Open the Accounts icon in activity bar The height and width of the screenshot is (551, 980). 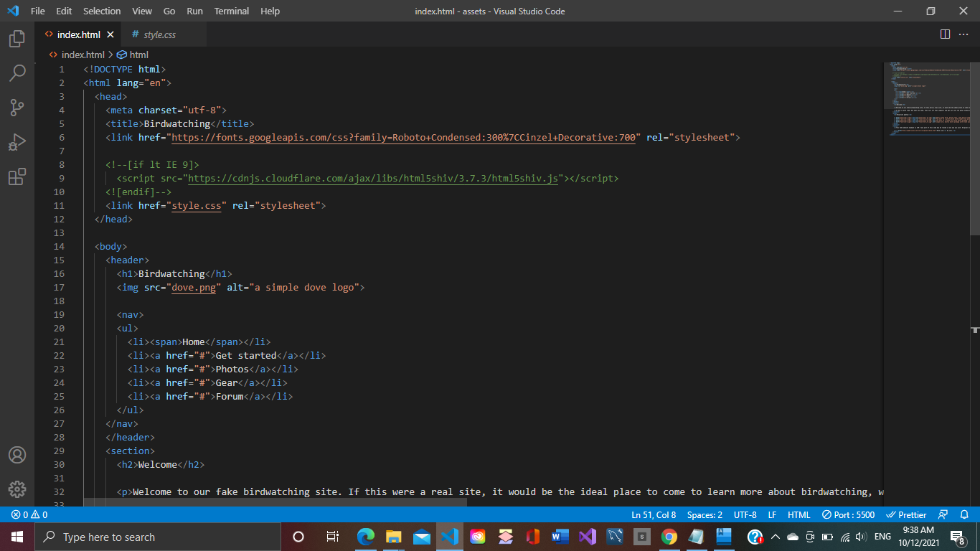[17, 455]
